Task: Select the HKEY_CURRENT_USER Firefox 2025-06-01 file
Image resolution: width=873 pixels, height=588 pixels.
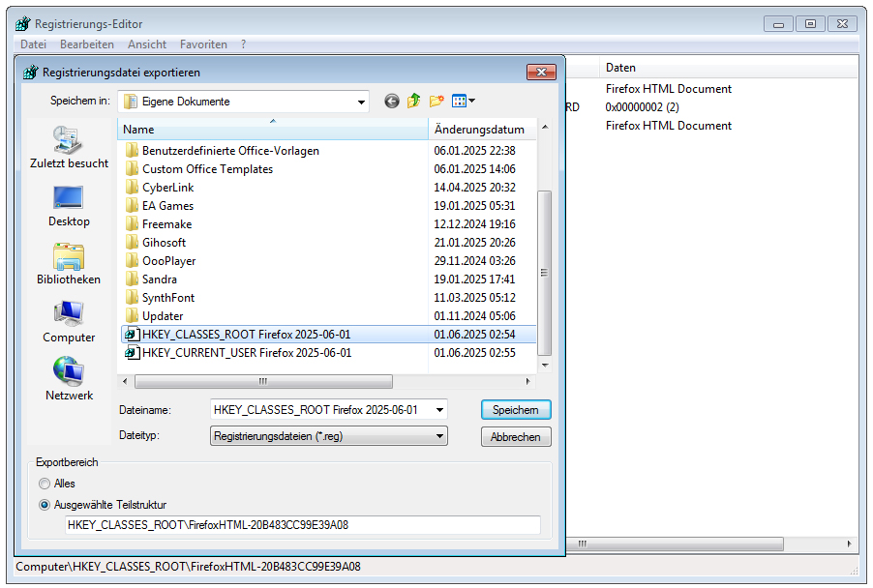Action: point(246,353)
